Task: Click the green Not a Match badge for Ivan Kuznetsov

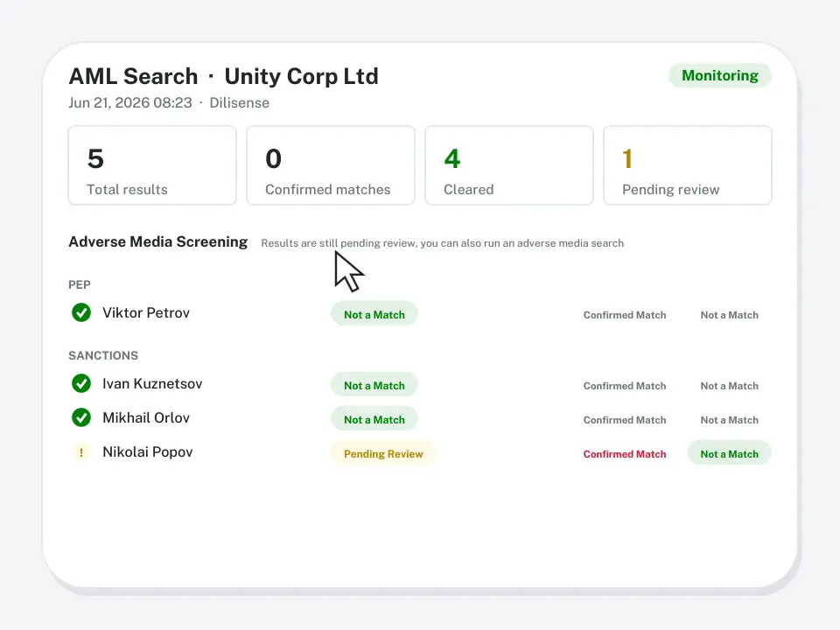Action: pos(374,385)
